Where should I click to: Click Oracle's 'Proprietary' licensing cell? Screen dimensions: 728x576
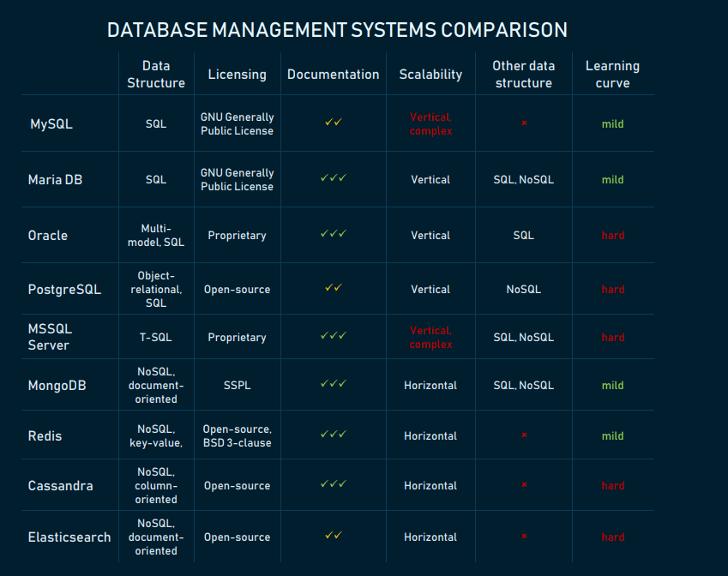pyautogui.click(x=238, y=236)
